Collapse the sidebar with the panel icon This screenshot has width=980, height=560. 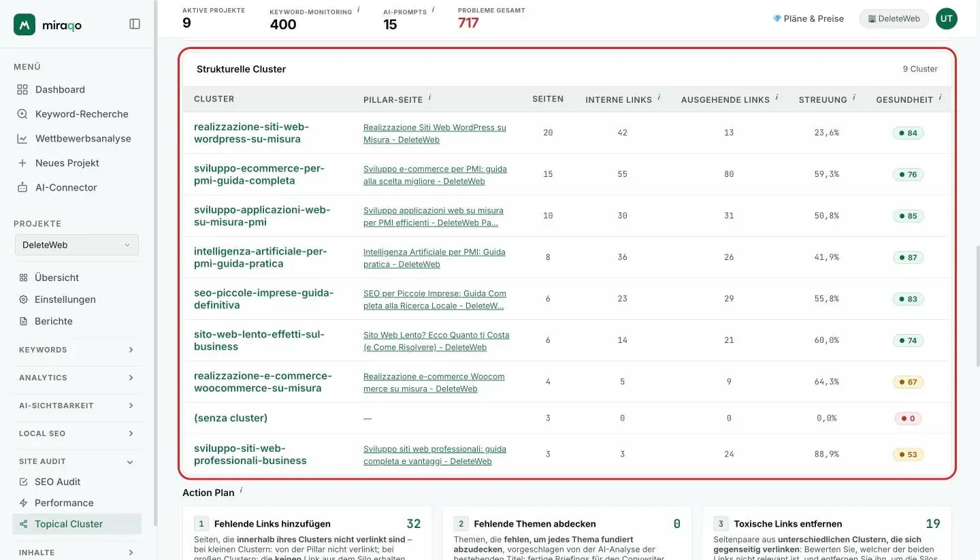[x=135, y=24]
